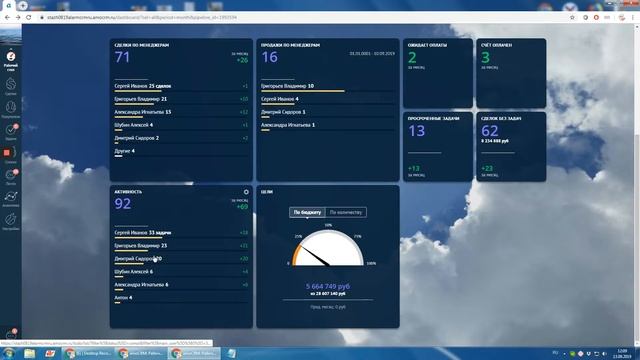Click the goals gauge dial

click(x=328, y=248)
